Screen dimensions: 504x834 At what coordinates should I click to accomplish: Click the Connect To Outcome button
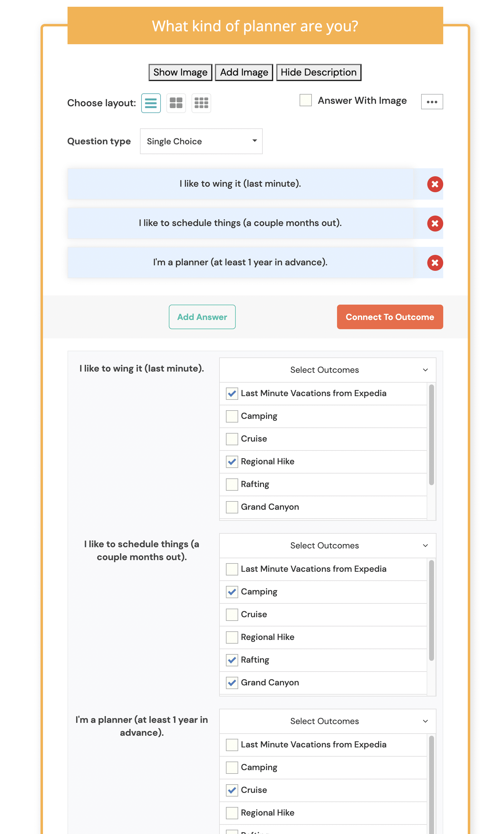coord(390,317)
